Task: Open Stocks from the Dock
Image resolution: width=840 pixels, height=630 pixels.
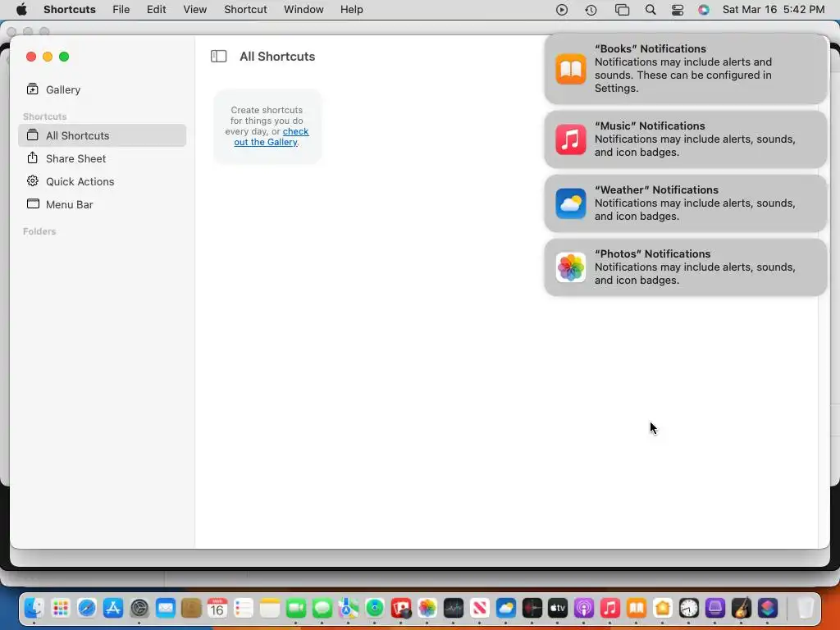Action: pos(453,608)
